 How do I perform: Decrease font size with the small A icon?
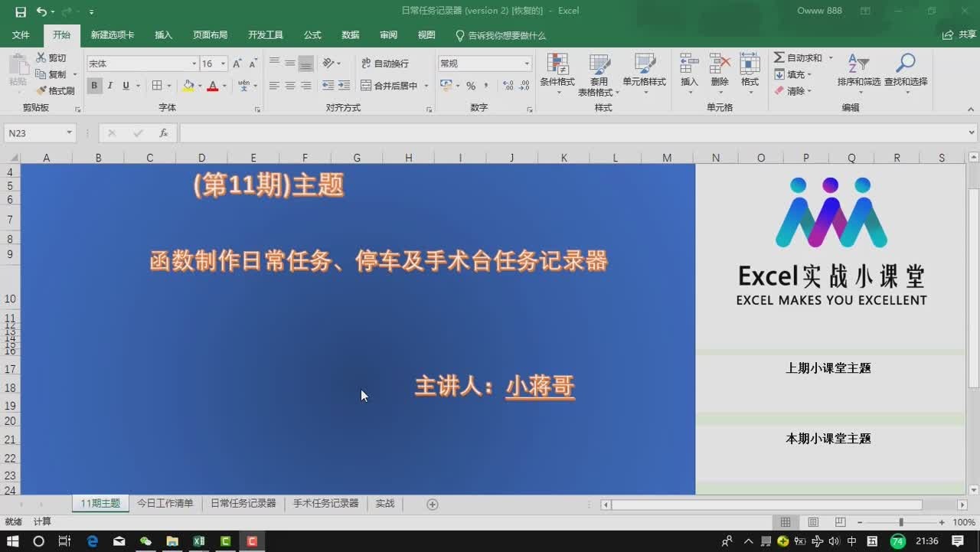click(252, 64)
